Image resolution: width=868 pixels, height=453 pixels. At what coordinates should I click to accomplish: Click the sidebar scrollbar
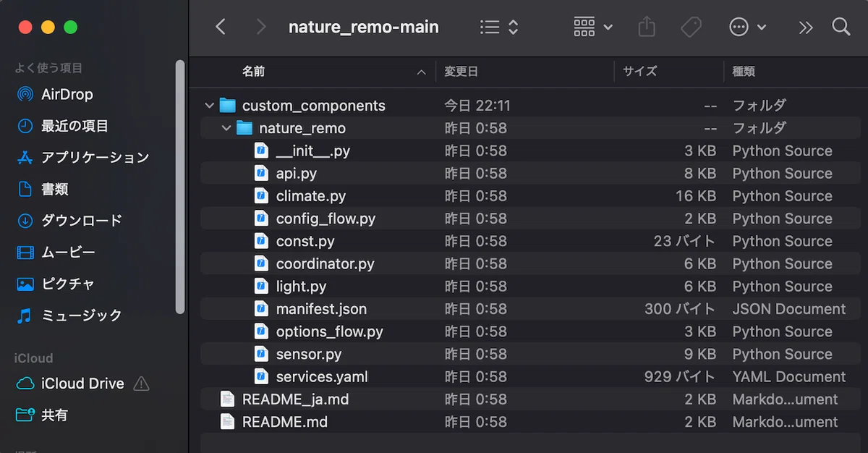click(180, 187)
